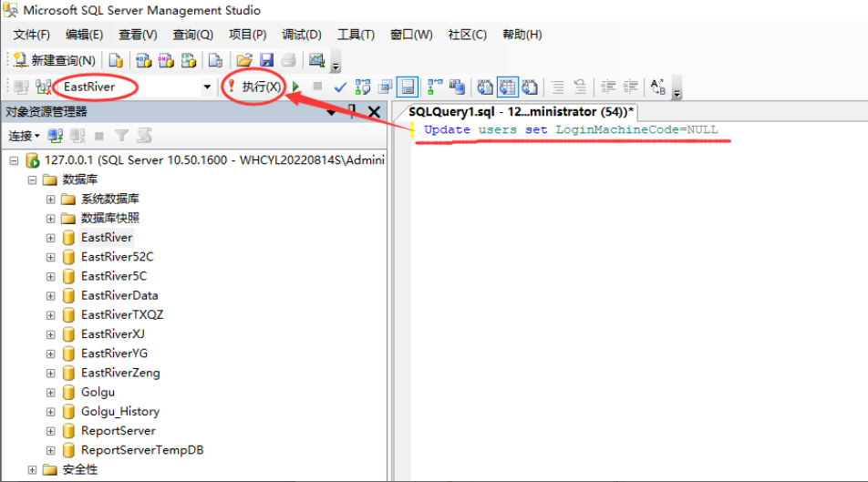Expand the EastRiverData database node
Viewport: 868px width, 482px height.
point(50,296)
